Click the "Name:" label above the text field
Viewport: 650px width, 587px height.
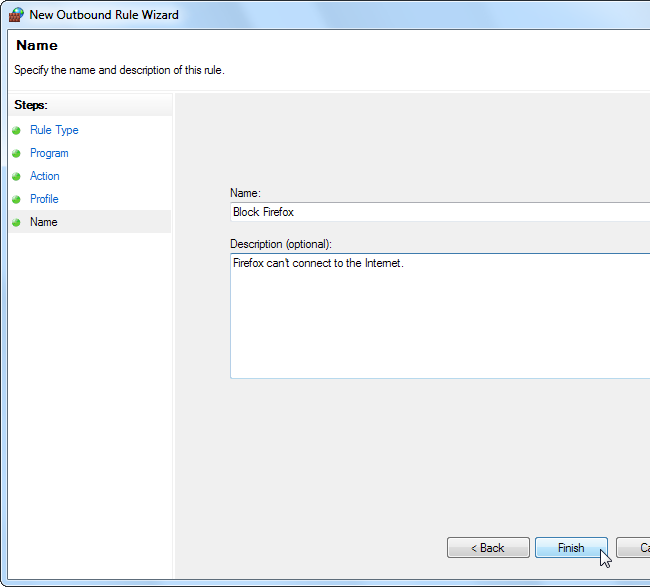point(244,193)
